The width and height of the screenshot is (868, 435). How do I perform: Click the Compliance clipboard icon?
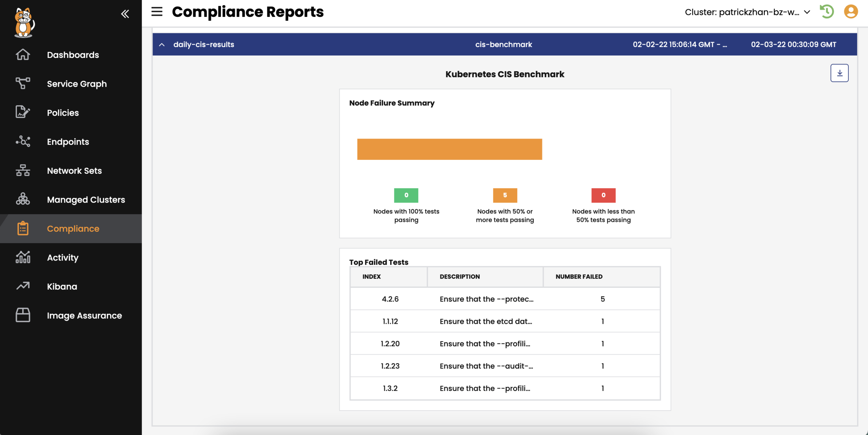[x=23, y=228]
